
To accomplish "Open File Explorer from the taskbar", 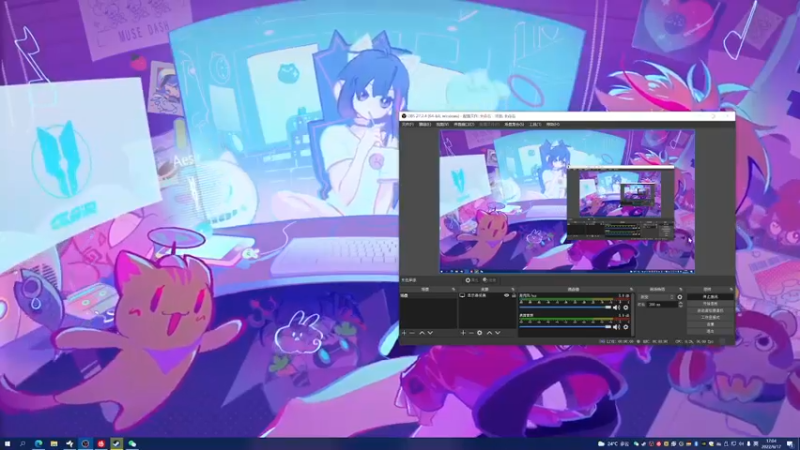I will 54,444.
